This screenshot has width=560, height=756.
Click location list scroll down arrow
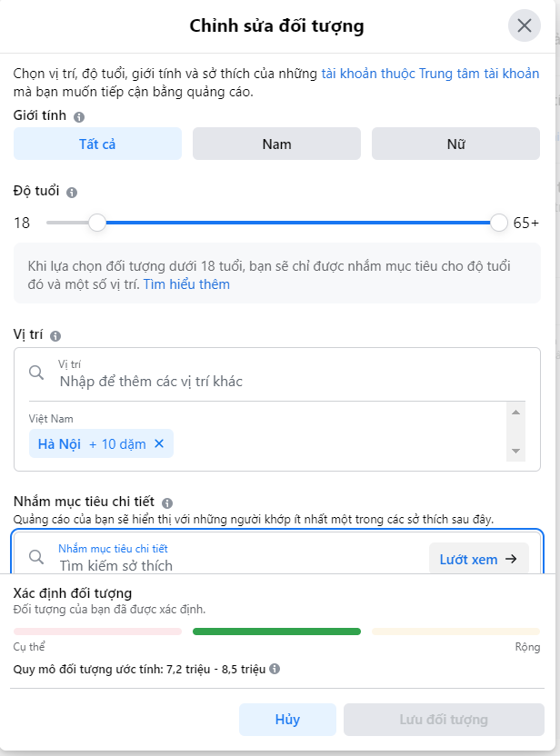515,451
